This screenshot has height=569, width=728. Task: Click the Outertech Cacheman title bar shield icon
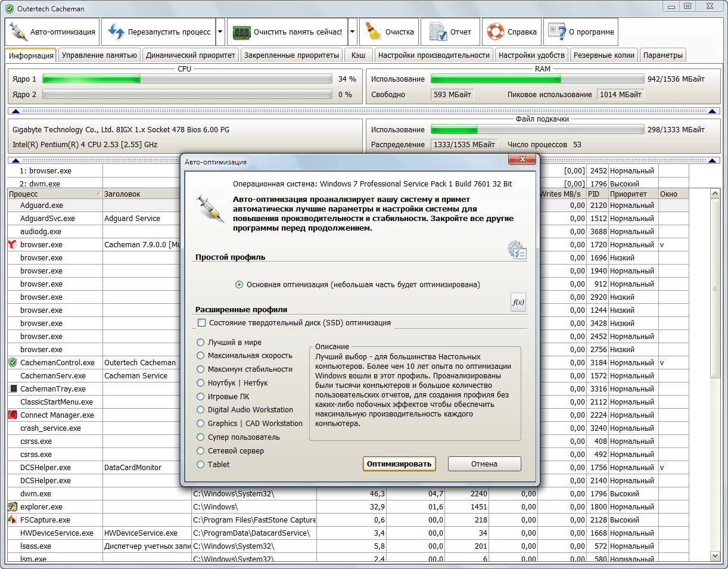[x=9, y=8]
